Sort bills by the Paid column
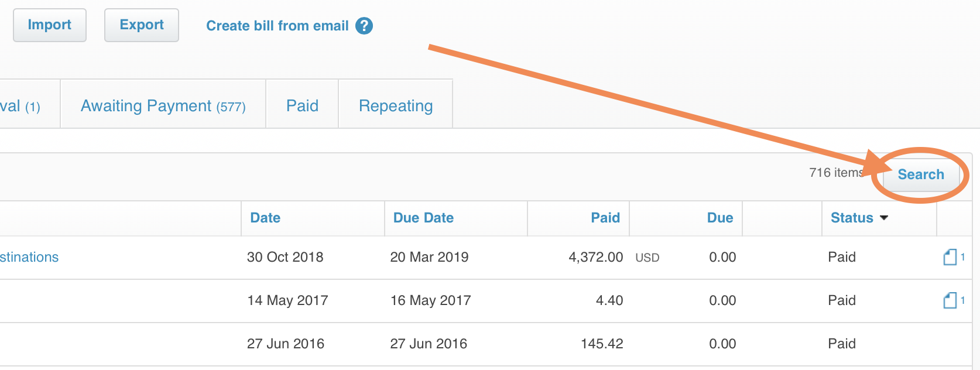Screen dimensions: 980x370 coord(605,217)
